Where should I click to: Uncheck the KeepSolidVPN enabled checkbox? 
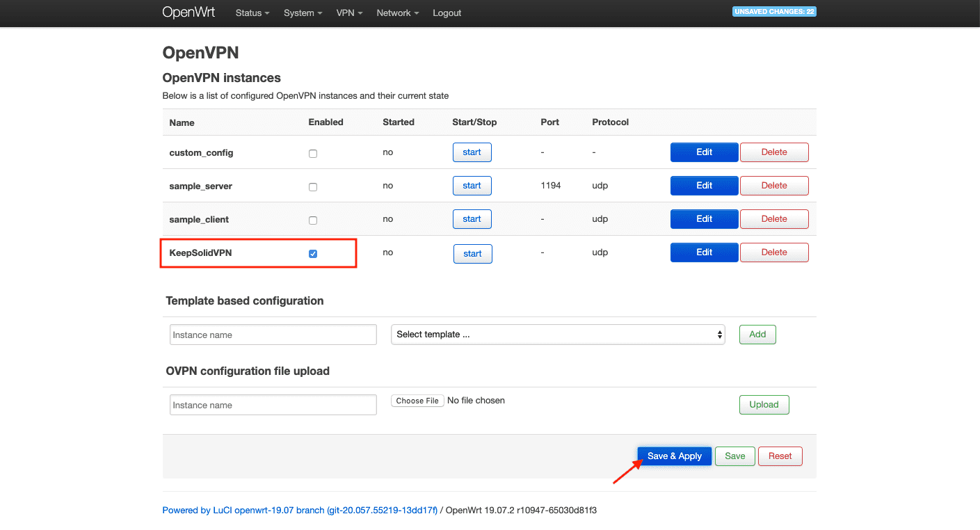[313, 254]
